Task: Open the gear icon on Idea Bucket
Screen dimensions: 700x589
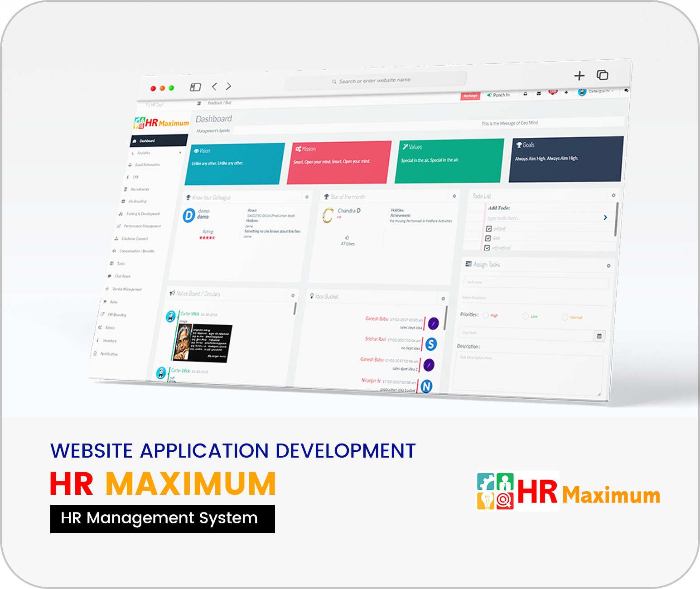Action: pos(443,299)
